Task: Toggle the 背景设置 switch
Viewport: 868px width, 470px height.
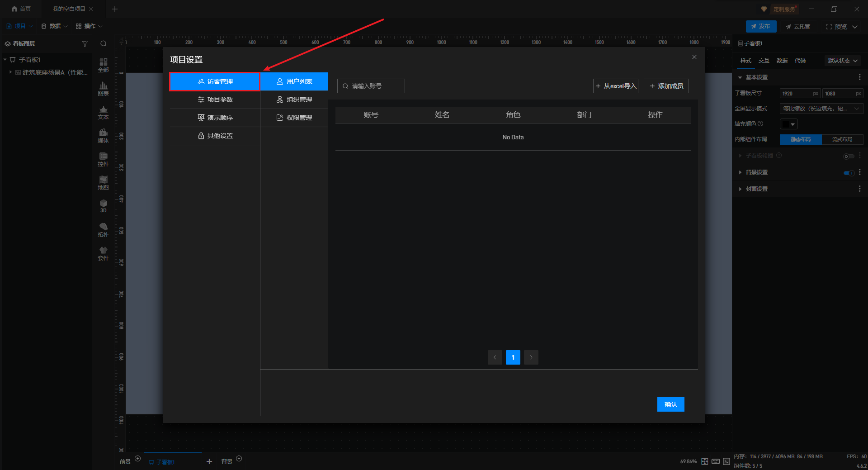Action: 849,173
